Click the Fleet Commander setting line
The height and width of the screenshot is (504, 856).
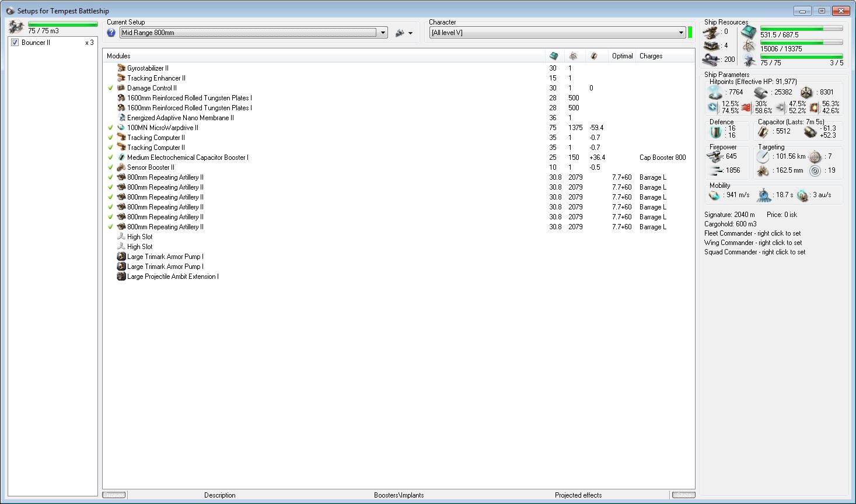753,233
